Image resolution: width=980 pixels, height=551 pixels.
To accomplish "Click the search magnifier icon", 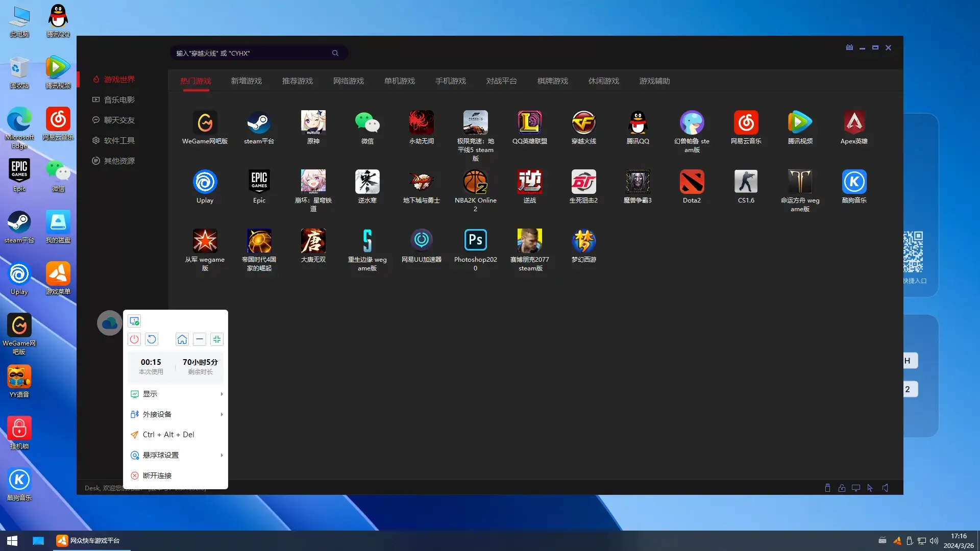I will coord(335,53).
